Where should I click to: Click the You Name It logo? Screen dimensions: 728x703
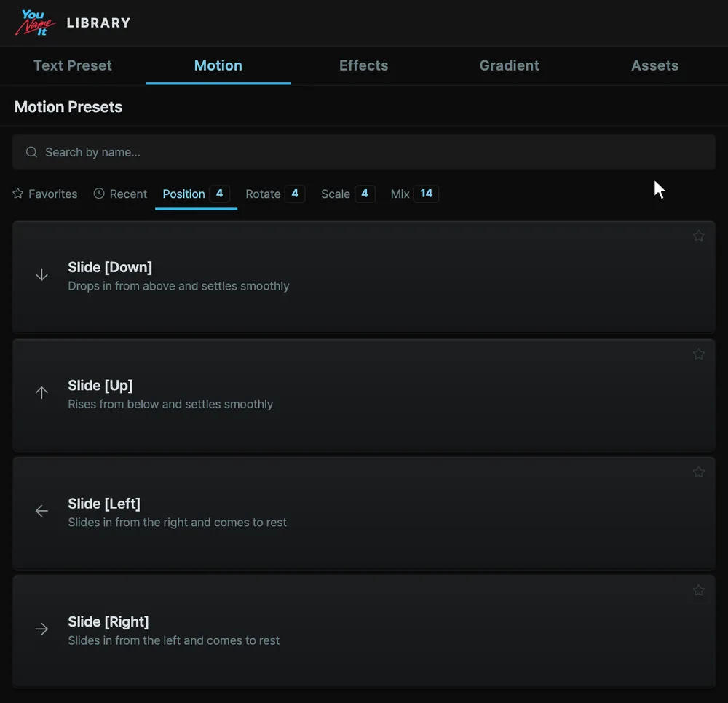[x=35, y=23]
